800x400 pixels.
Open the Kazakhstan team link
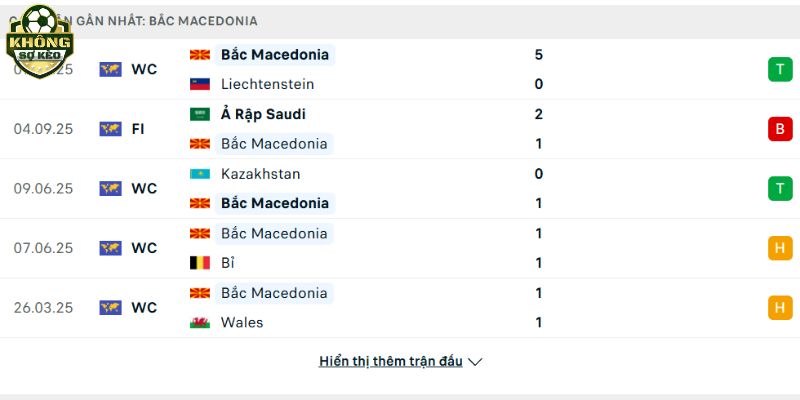coord(260,174)
